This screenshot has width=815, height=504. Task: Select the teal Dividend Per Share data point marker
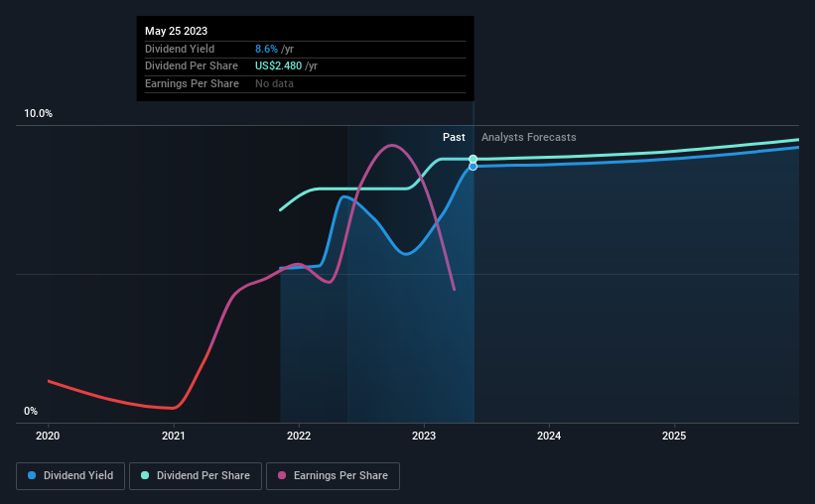click(473, 159)
